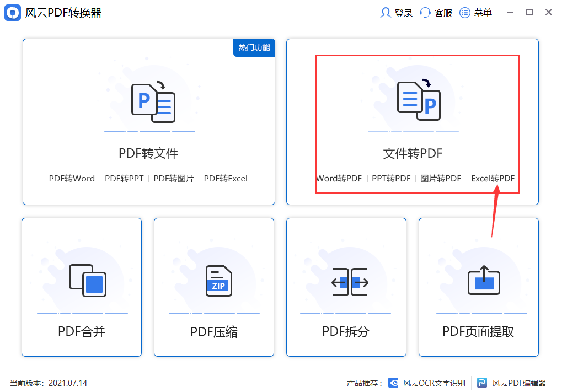Maximize the converter window
This screenshot has width=562, height=392.
(529, 13)
